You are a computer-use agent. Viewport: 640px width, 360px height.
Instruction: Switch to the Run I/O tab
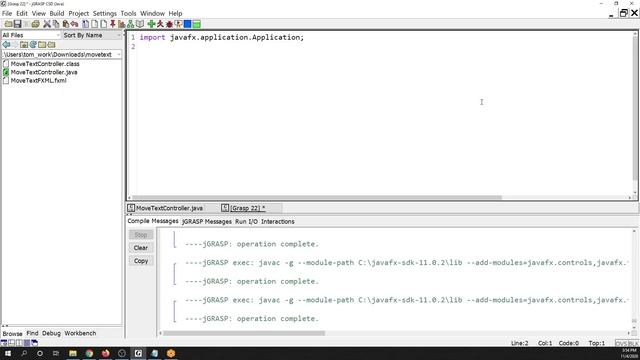246,222
